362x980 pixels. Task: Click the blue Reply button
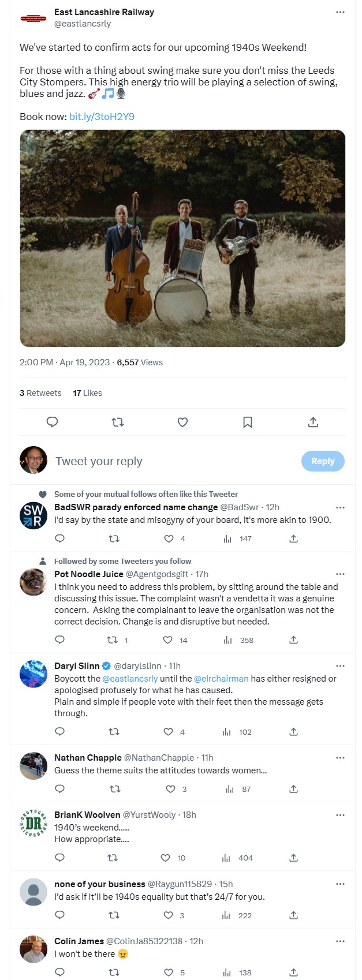click(323, 461)
